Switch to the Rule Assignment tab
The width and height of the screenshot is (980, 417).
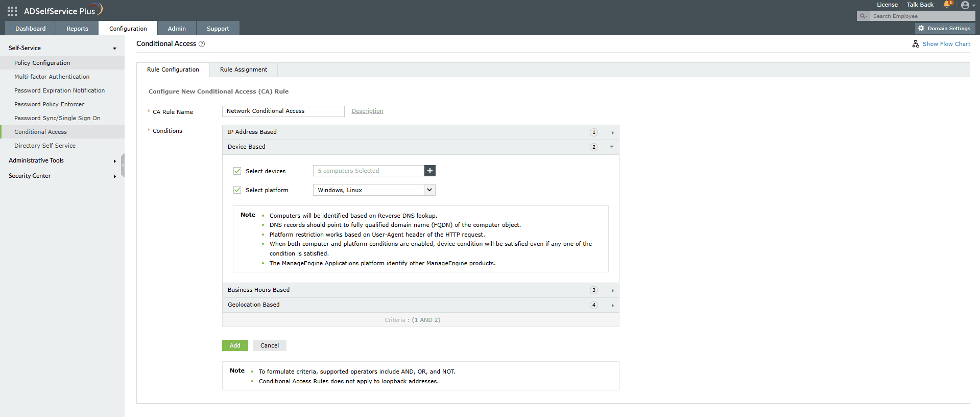pos(244,69)
